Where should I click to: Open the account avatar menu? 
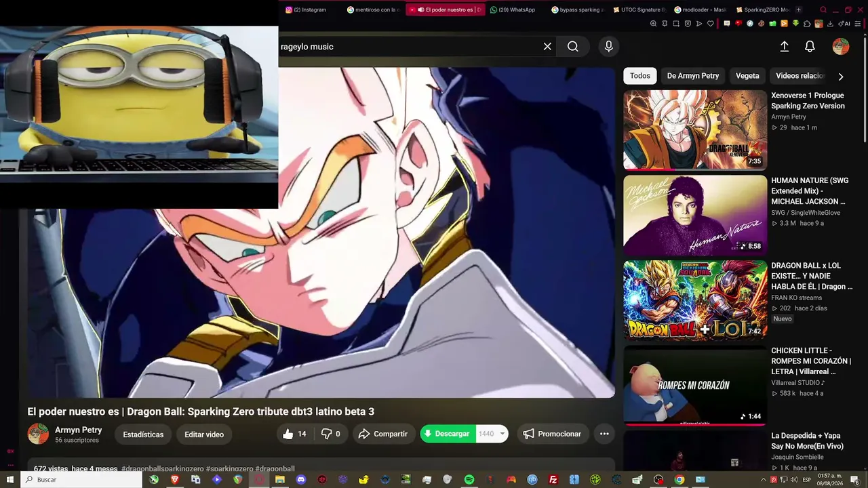841,47
